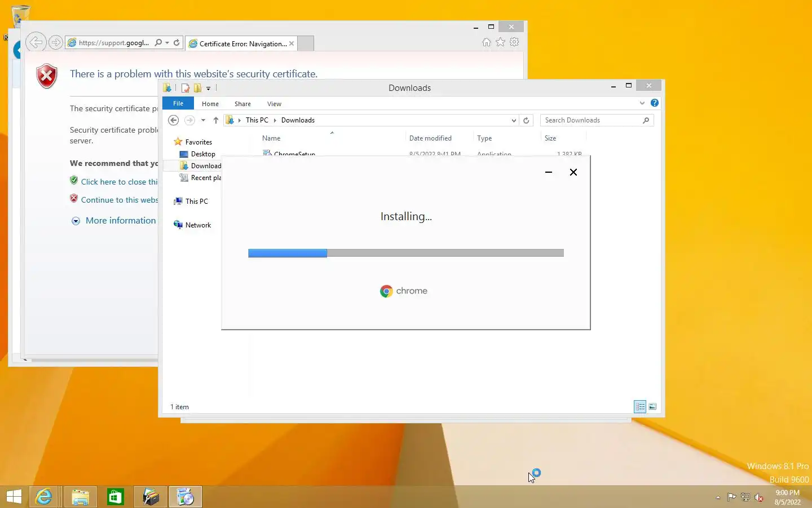Select the Certificate Error IE tab
The width and height of the screenshot is (812, 508).
pyautogui.click(x=241, y=43)
